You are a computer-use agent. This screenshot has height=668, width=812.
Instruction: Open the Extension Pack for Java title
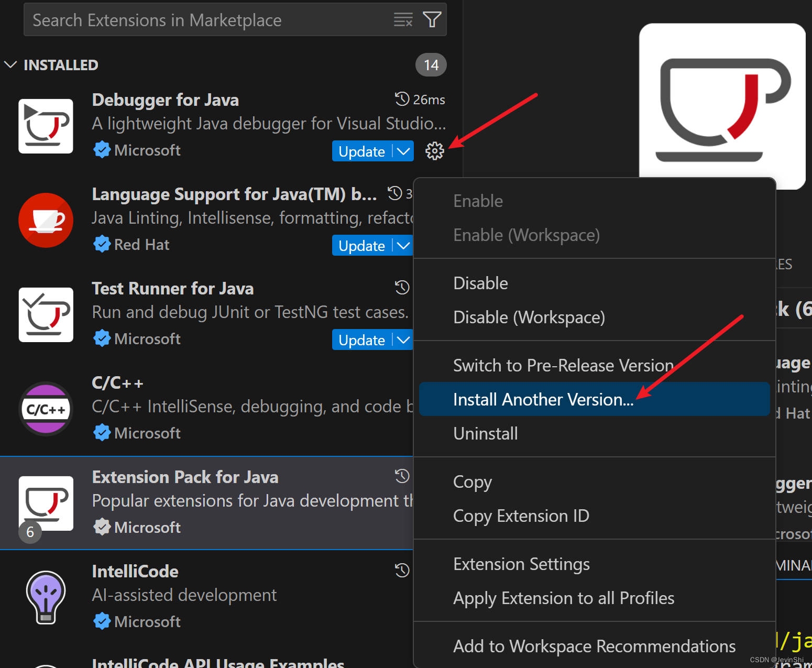pos(185,477)
